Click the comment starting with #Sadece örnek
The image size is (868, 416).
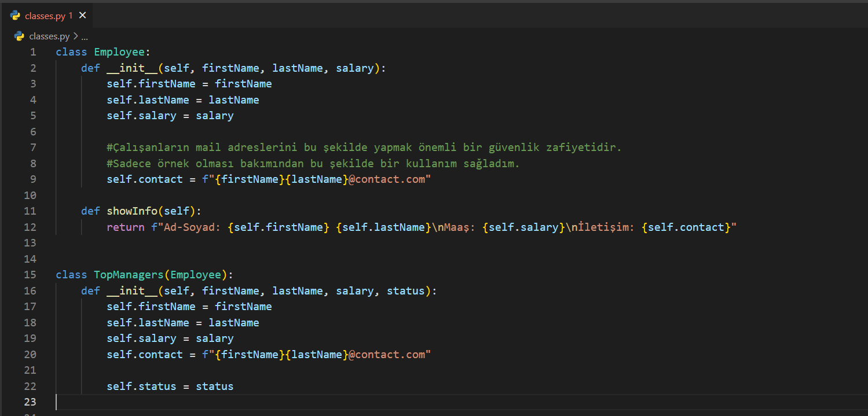tap(313, 164)
